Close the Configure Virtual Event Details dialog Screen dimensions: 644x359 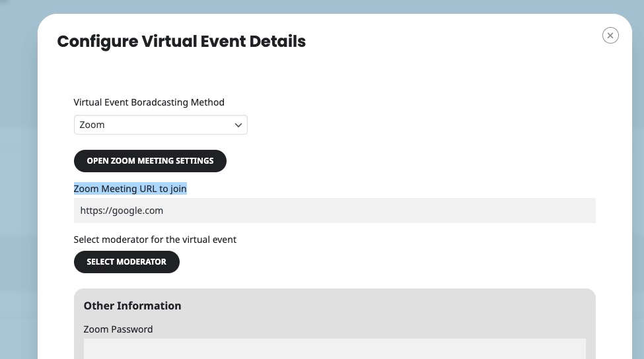tap(610, 35)
